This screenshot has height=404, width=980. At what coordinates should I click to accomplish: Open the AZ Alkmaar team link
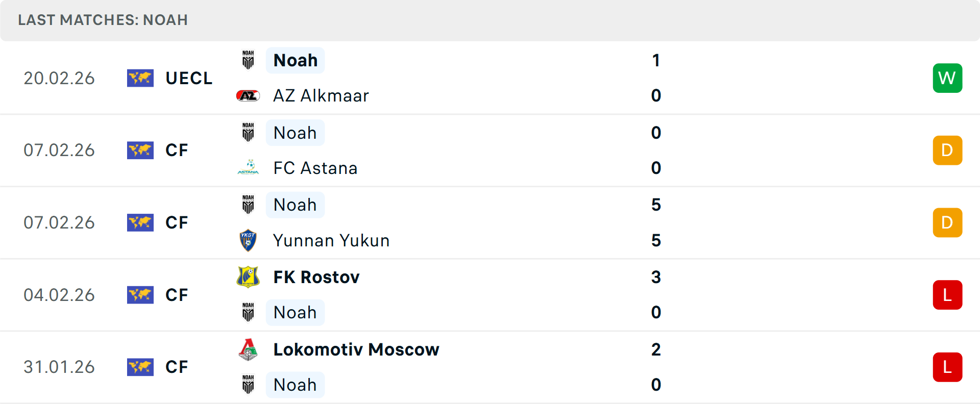point(321,96)
